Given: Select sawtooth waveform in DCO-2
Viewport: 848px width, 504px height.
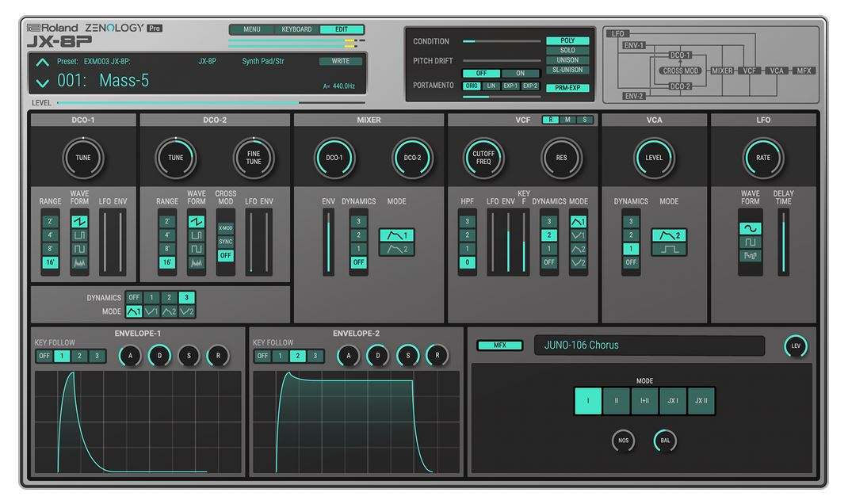Looking at the screenshot, I should 197,222.
